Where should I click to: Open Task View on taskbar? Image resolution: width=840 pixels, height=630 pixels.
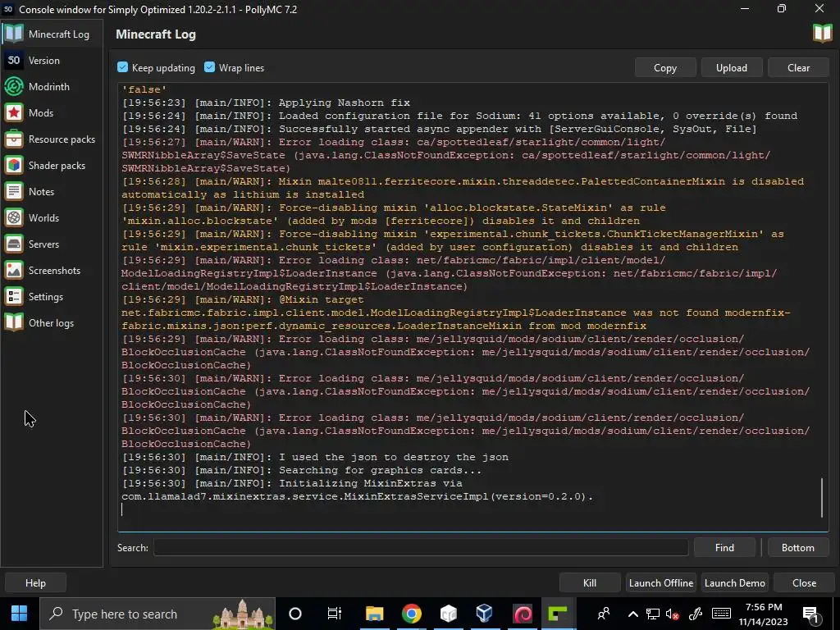[335, 614]
